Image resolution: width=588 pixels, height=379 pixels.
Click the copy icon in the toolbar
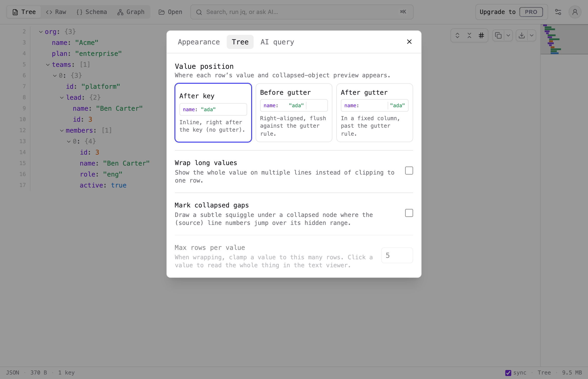tap(498, 35)
